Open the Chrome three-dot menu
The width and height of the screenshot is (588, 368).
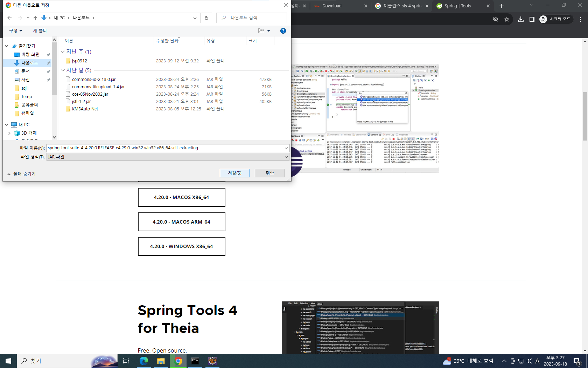(x=581, y=19)
